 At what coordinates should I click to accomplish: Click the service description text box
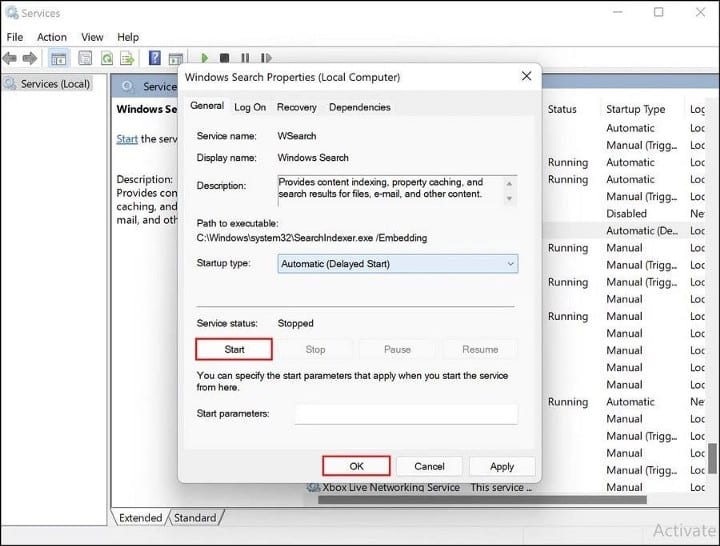click(398, 190)
